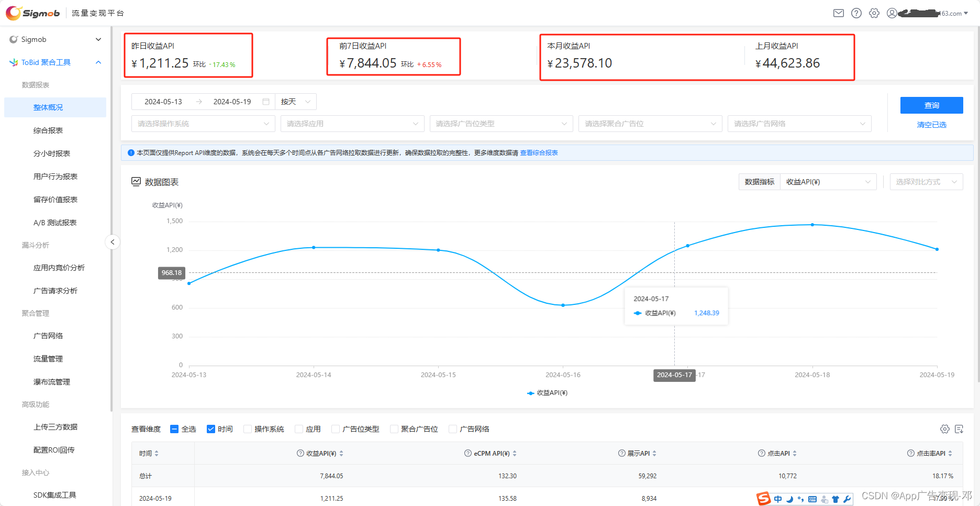980x506 pixels.
Task: Sort table by 点击率API column
Action: (950, 454)
